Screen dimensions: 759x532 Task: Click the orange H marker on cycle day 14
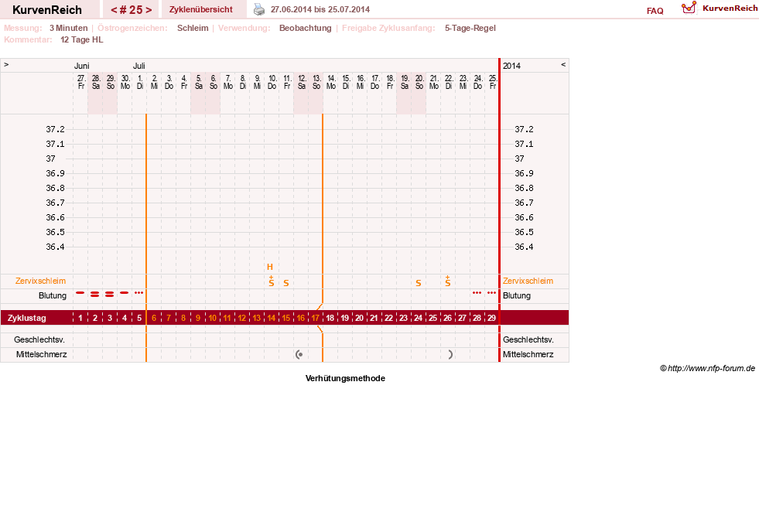pos(270,267)
